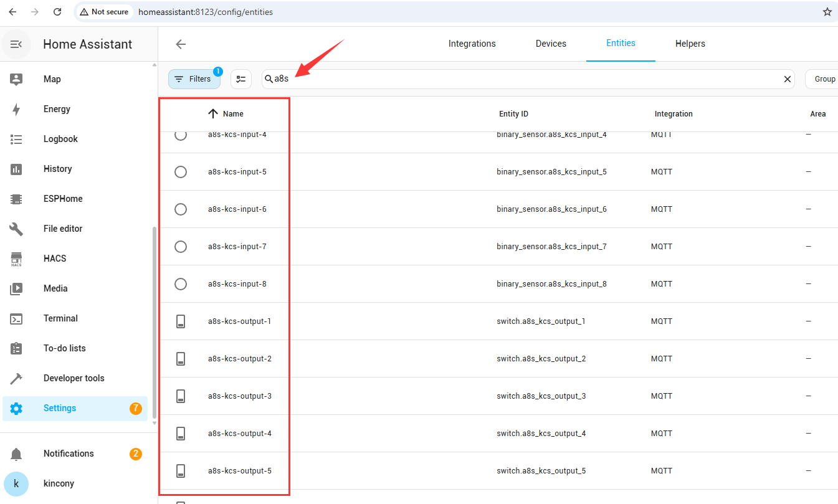Click the back arrow above the entities list

coord(181,44)
